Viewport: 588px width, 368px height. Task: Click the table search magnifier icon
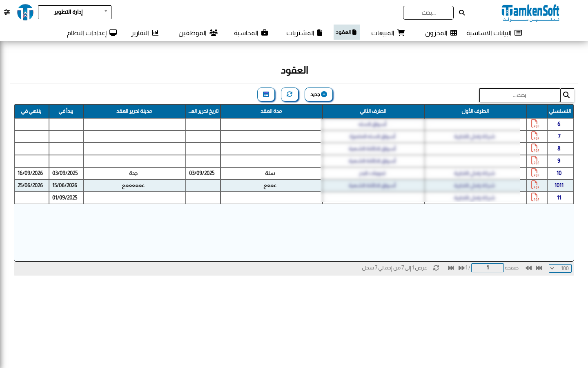567,95
